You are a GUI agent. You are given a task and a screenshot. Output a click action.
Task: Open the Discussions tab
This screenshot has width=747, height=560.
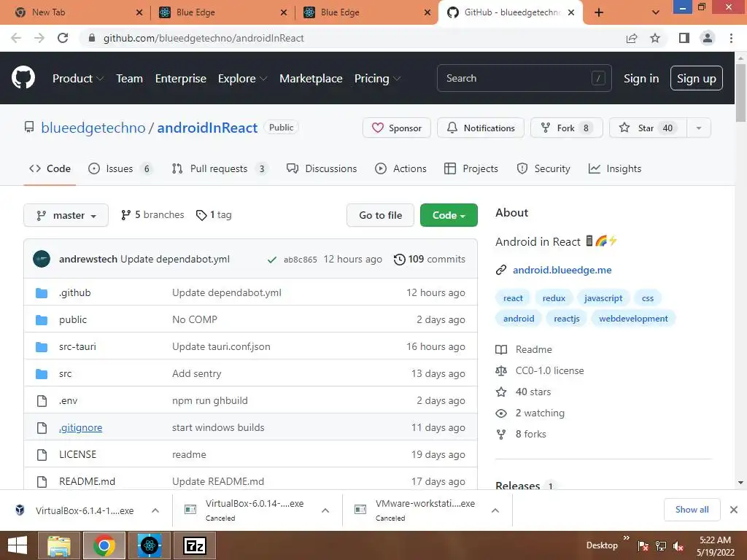pos(322,168)
